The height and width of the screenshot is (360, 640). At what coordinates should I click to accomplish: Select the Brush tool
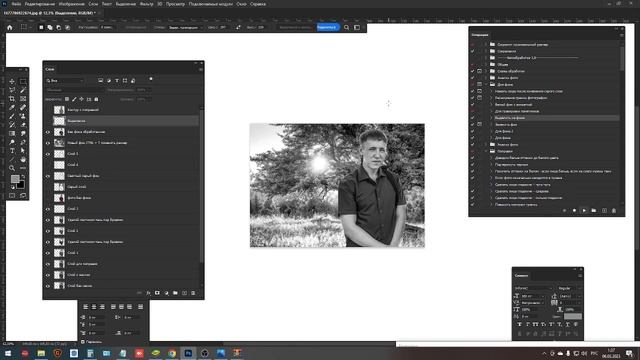click(x=12, y=116)
